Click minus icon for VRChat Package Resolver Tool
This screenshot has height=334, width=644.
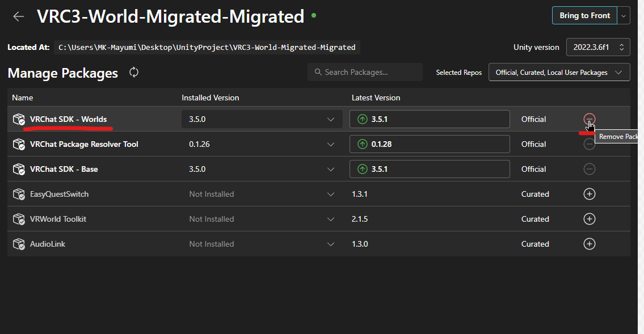[x=590, y=144]
